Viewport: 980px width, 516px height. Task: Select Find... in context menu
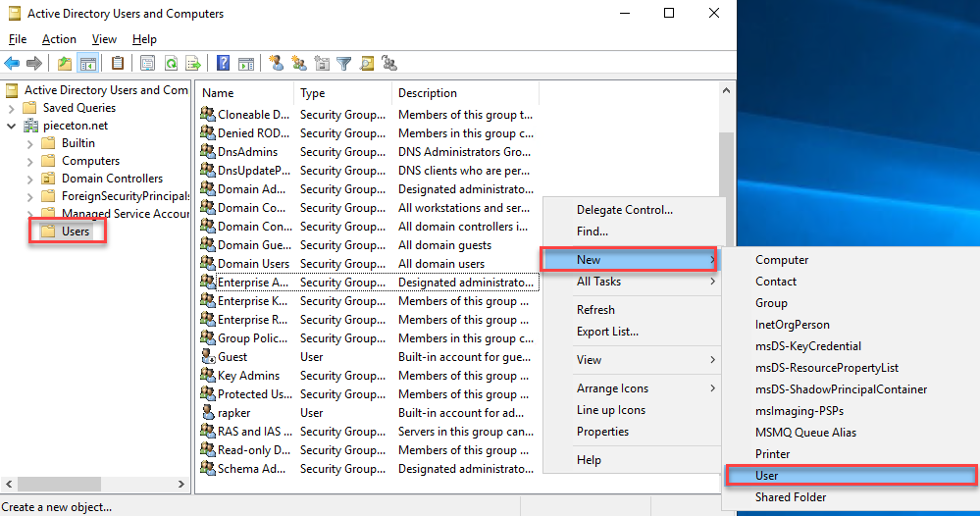point(633,232)
